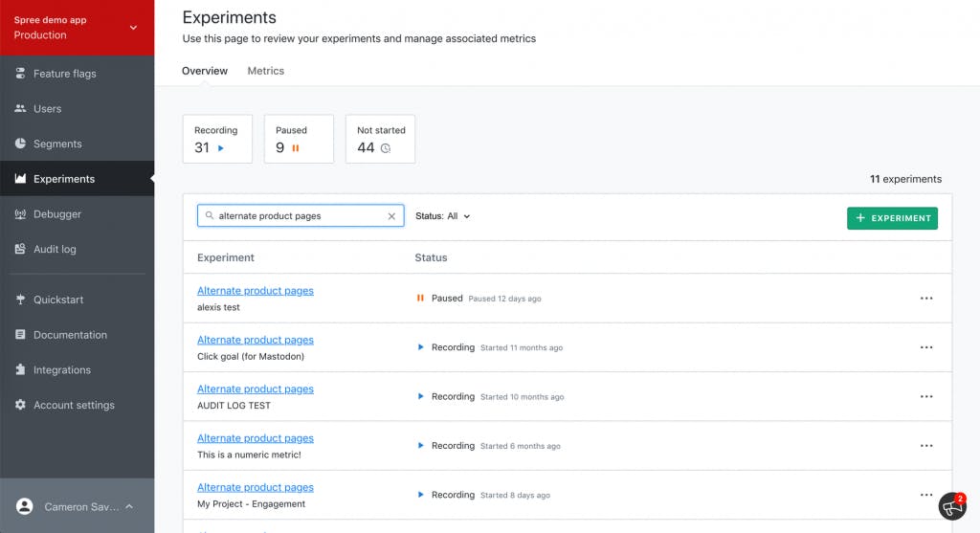Open Account settings gear icon
This screenshot has width=980, height=533.
tap(20, 404)
